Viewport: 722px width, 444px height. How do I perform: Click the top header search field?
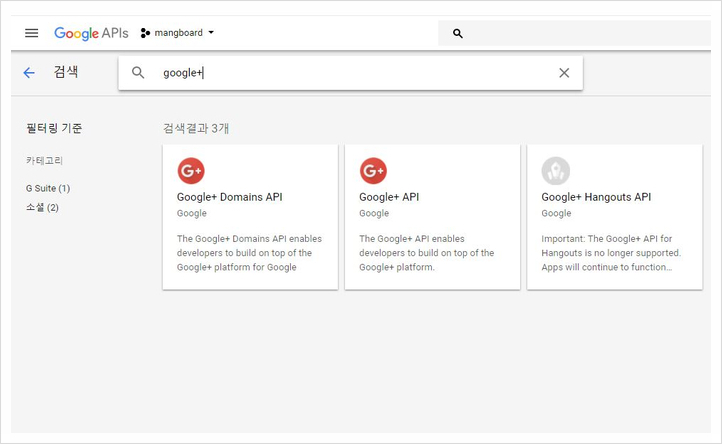click(x=580, y=33)
